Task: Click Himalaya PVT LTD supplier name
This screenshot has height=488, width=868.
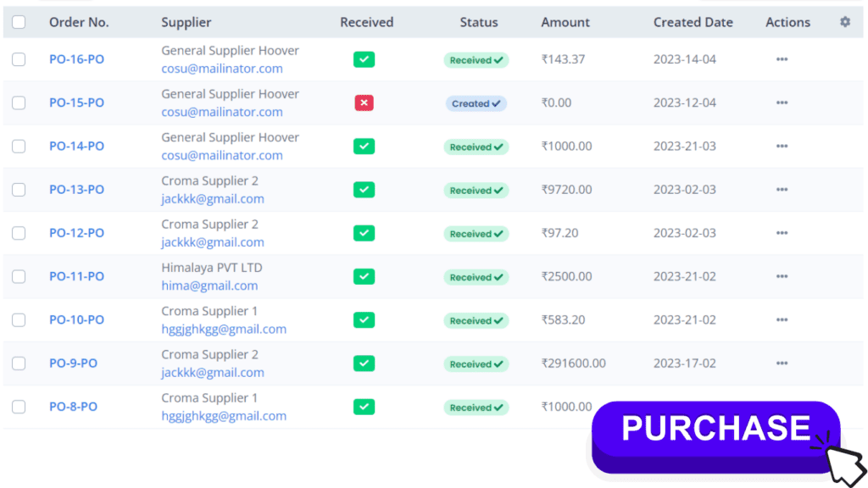Action: tap(211, 268)
